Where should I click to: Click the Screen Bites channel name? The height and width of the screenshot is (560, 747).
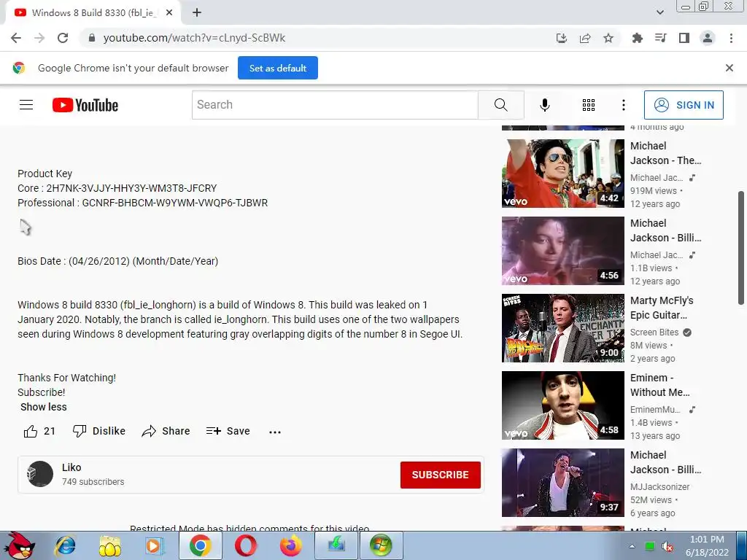pos(654,332)
